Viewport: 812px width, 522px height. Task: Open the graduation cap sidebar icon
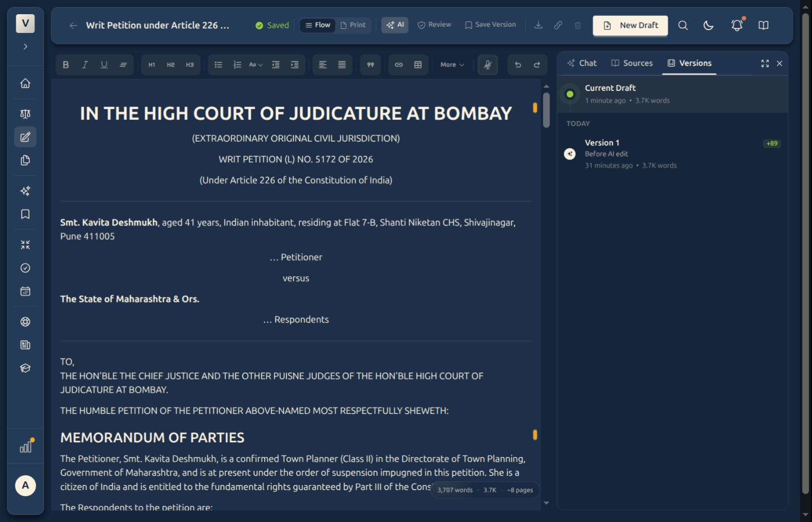point(25,369)
